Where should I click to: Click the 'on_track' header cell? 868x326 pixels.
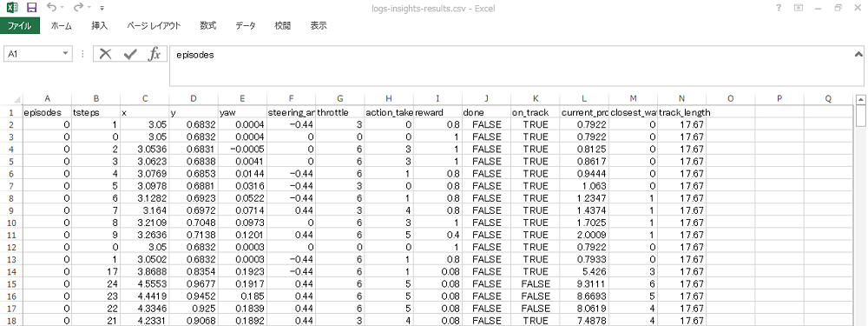pos(535,112)
